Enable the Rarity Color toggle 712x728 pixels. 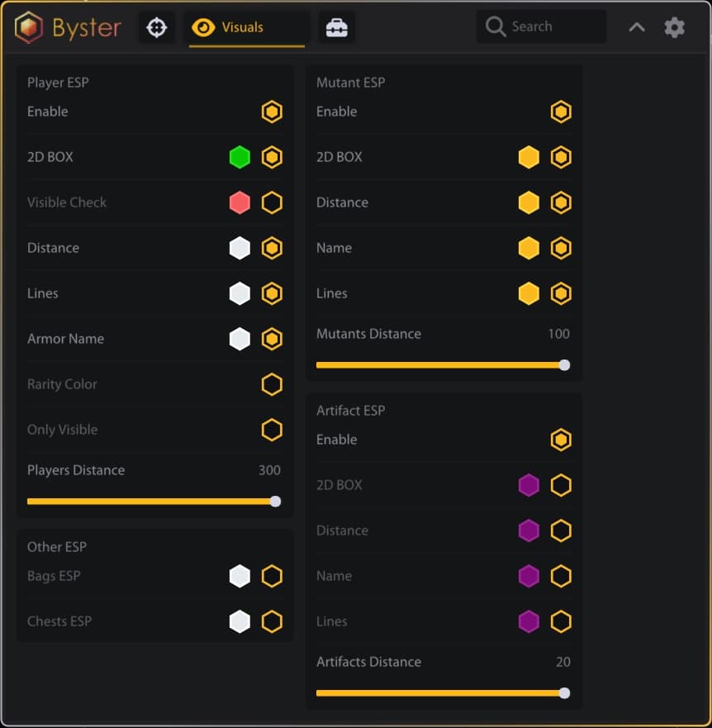click(x=272, y=384)
